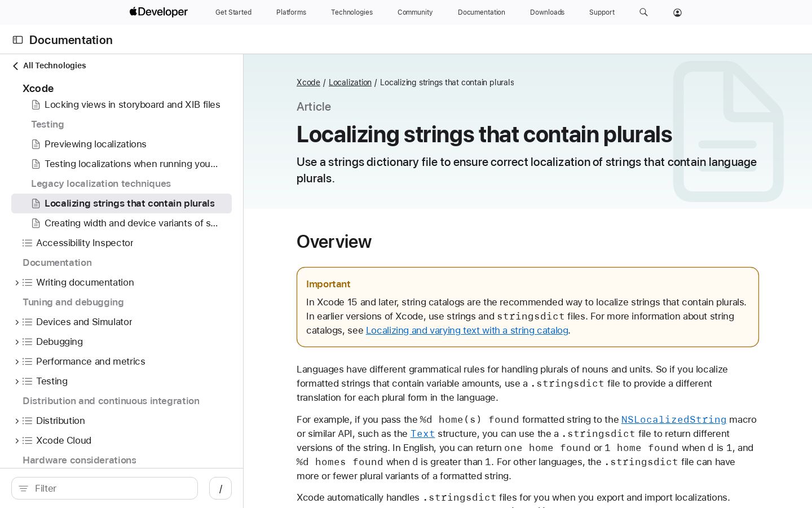Viewport: 812px width, 508px height.
Task: Click the Filter input field
Action: (x=104, y=488)
